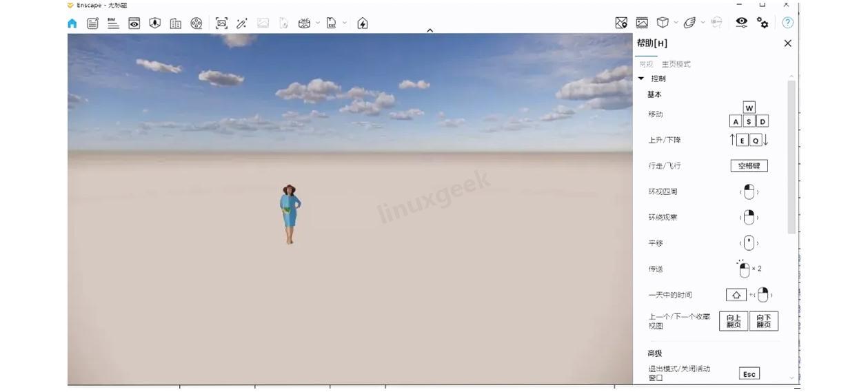This screenshot has width=868, height=392.
Task: Open the video editor film reel icon
Action: [x=196, y=23]
